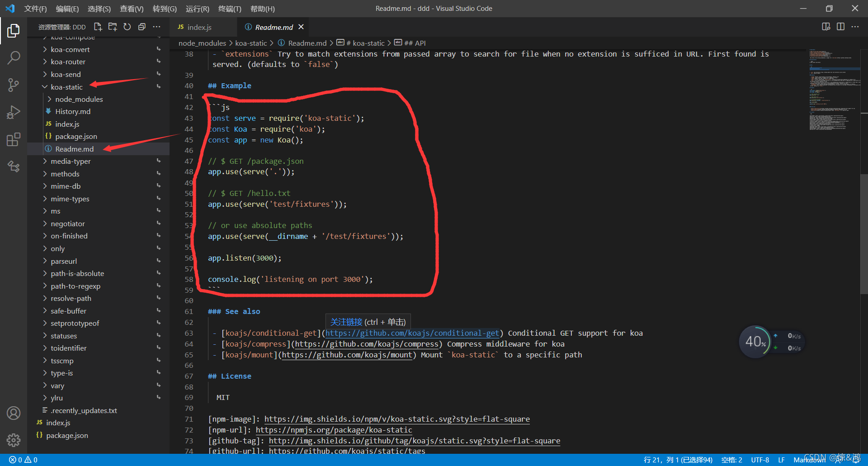This screenshot has height=466, width=868.
Task: Open the 终端(T) menu
Action: 230,9
